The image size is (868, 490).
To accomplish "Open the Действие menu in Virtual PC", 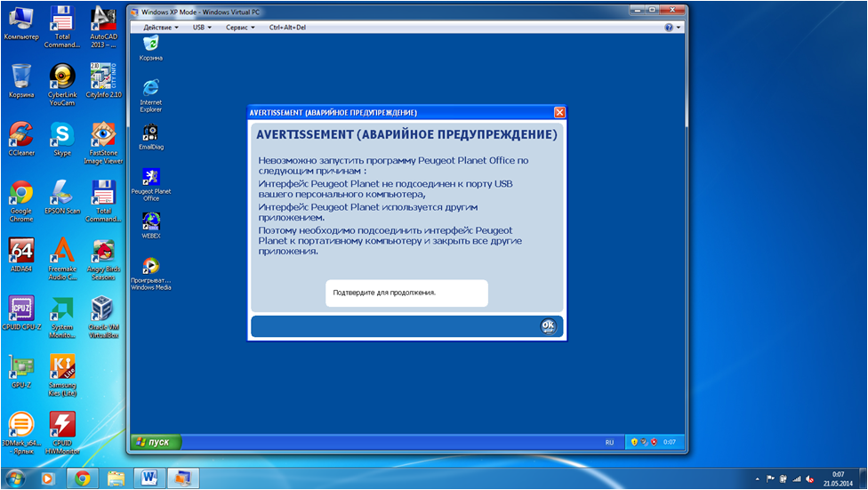I will tap(161, 28).
